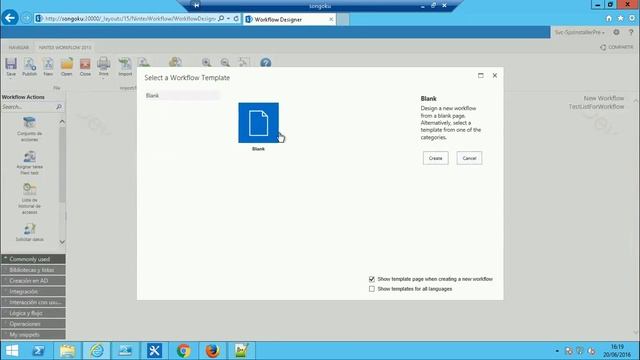Click the Publish icon in the ribbon
The height and width of the screenshot is (360, 640).
point(29,64)
